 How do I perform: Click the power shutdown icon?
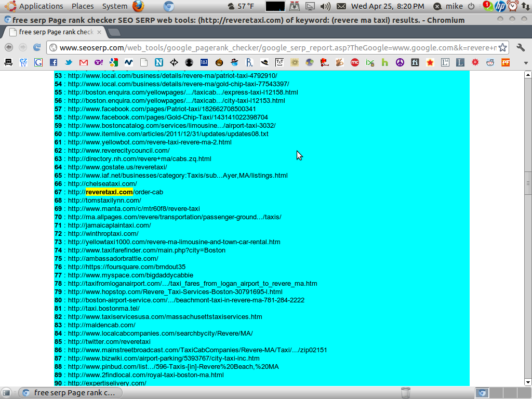[471, 6]
